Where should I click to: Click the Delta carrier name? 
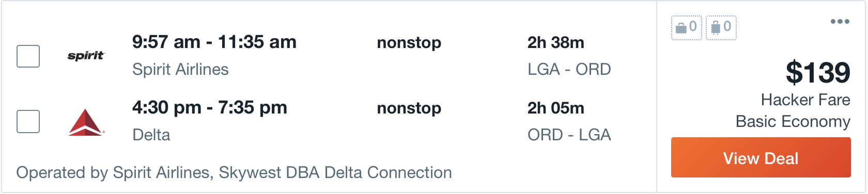click(x=151, y=135)
